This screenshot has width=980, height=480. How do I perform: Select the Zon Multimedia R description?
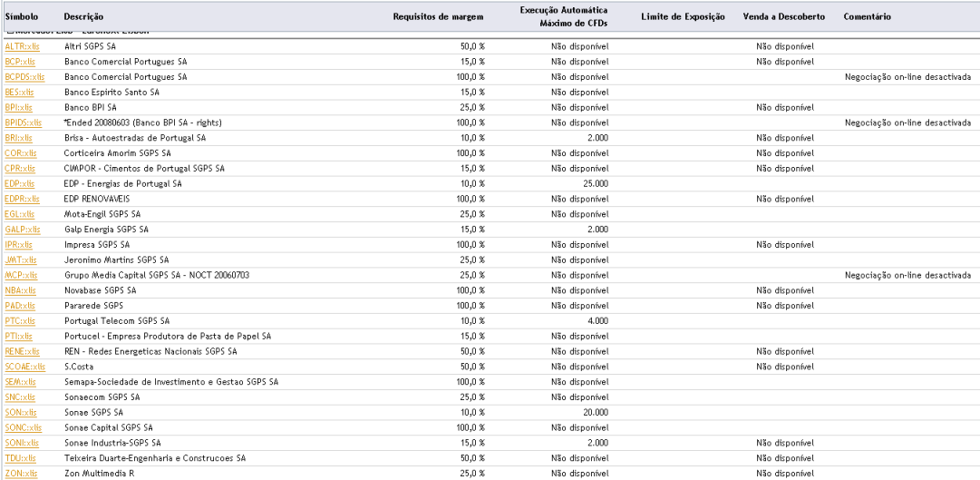100,474
